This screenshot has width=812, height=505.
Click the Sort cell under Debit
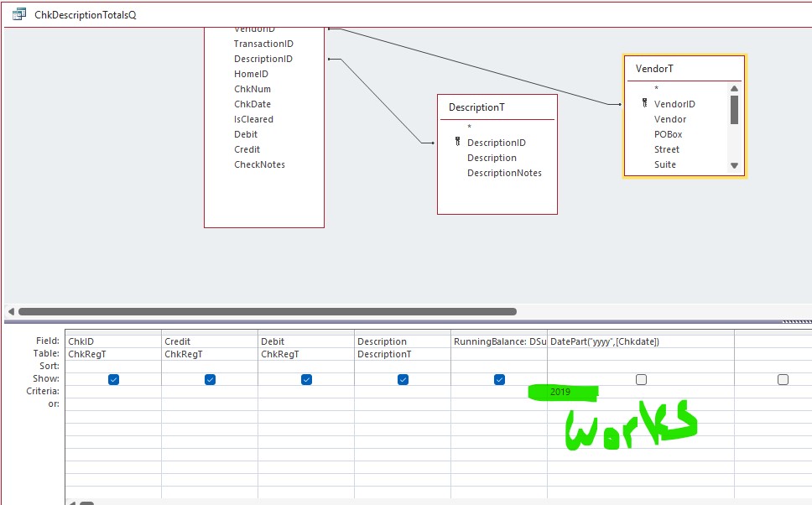pos(306,367)
